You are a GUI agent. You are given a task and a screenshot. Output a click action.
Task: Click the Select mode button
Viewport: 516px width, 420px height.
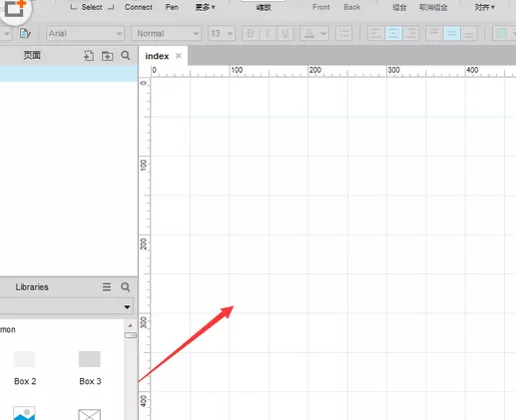[x=92, y=7]
